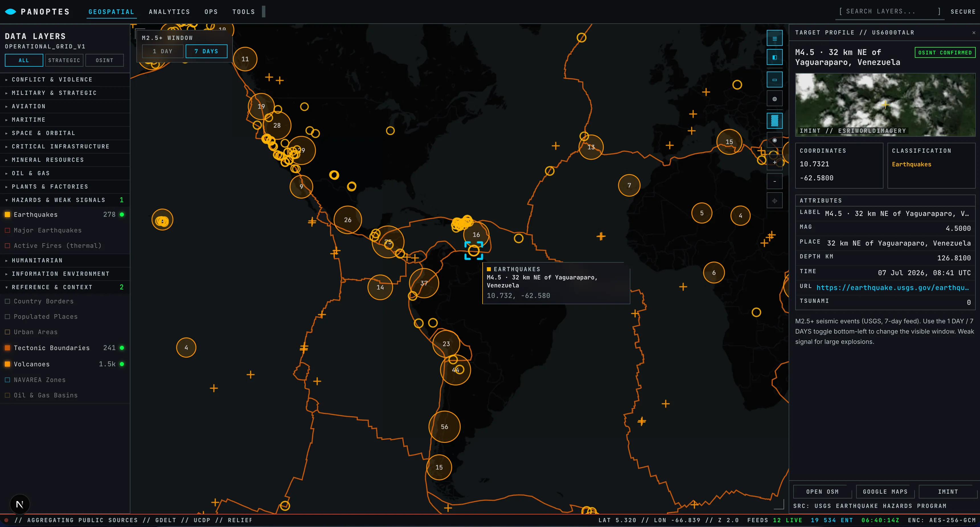Click the hamburger layers-list map control

[x=774, y=38]
